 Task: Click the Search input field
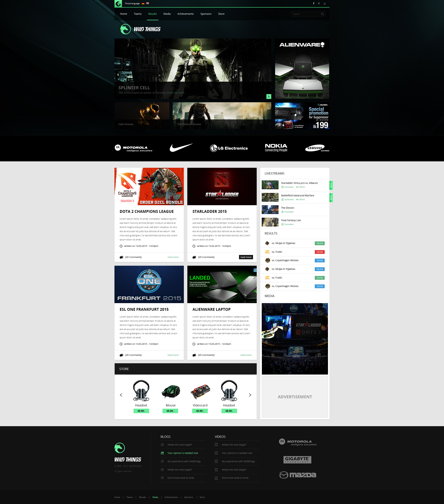(x=308, y=14)
